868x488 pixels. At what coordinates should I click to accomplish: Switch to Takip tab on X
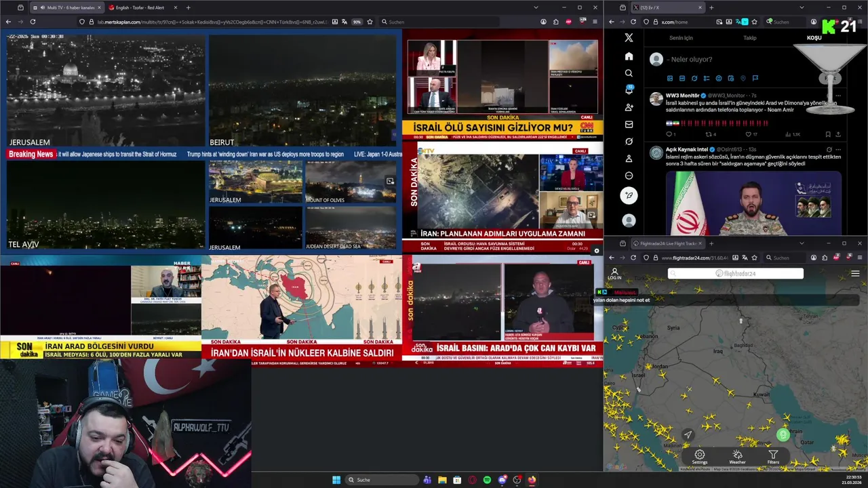[x=749, y=38]
